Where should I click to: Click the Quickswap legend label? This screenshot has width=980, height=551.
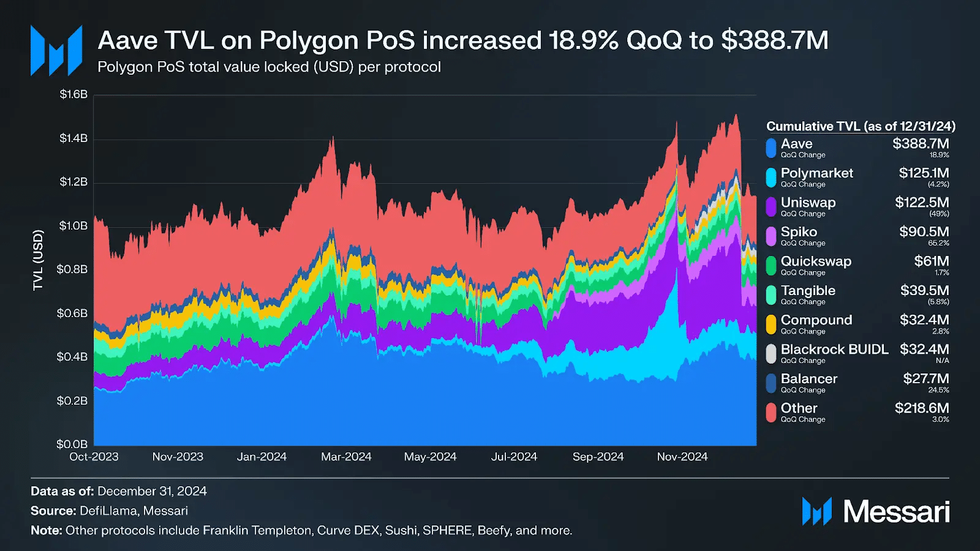point(816,261)
